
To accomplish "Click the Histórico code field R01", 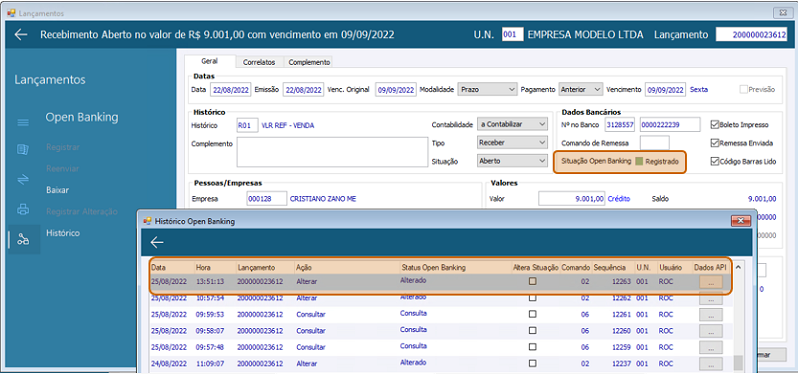I will (x=247, y=125).
